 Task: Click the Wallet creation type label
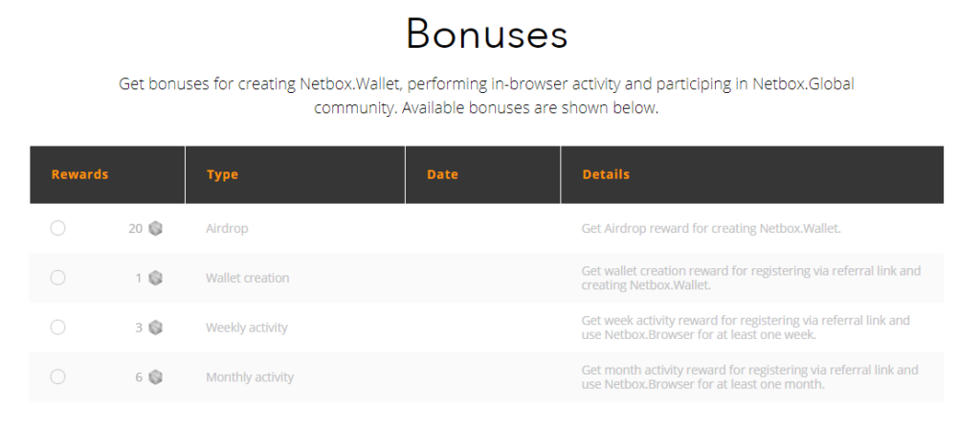click(x=248, y=278)
